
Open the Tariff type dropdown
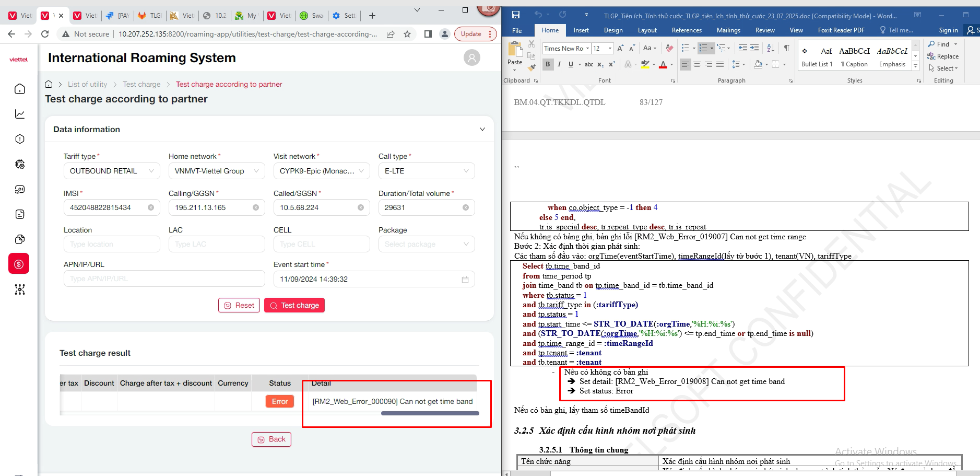(x=112, y=171)
